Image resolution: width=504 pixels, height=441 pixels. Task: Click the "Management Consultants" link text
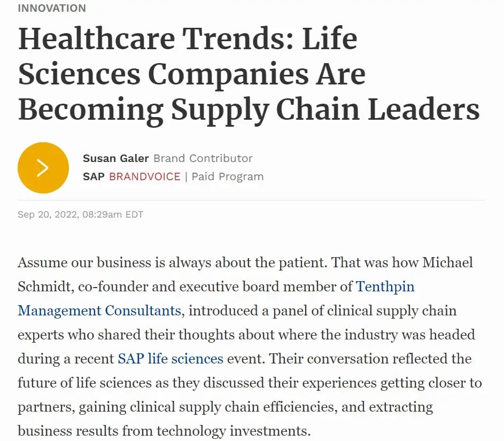click(99, 311)
